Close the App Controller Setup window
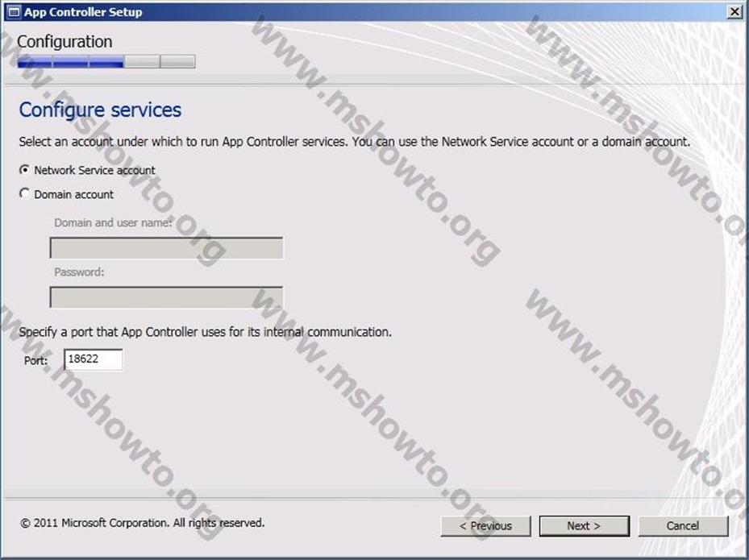Screen dimensions: 749x560 (x=734, y=11)
